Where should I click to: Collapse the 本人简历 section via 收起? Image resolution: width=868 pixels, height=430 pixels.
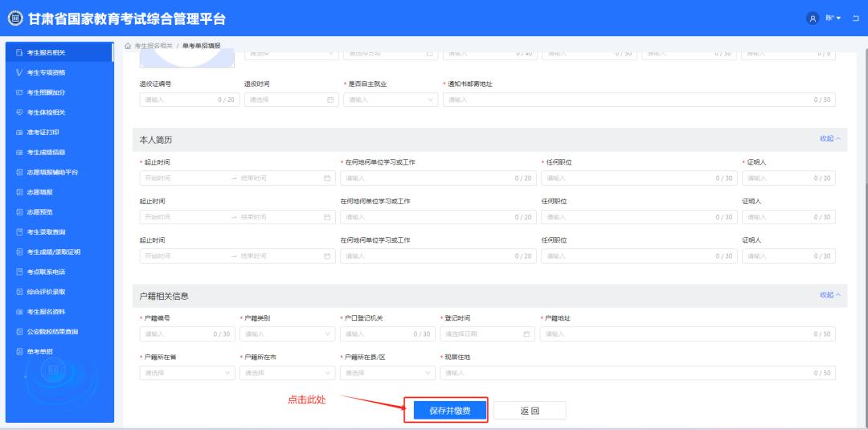pyautogui.click(x=829, y=139)
